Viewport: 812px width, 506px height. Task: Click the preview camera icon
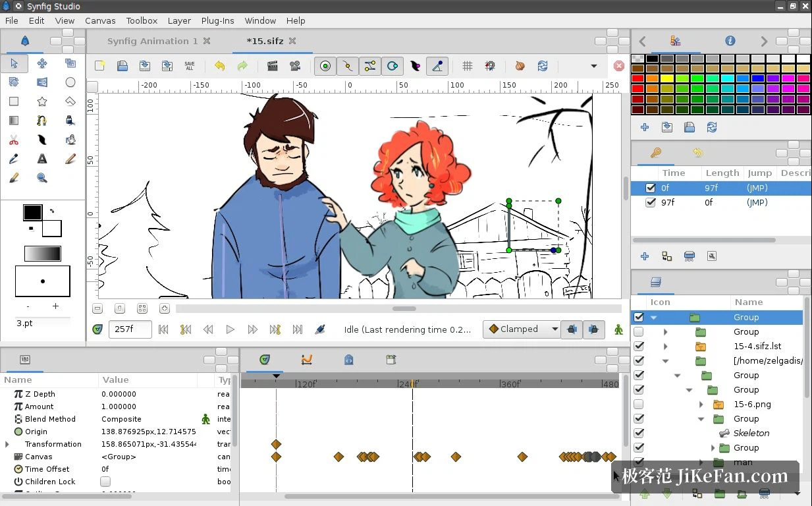point(294,66)
